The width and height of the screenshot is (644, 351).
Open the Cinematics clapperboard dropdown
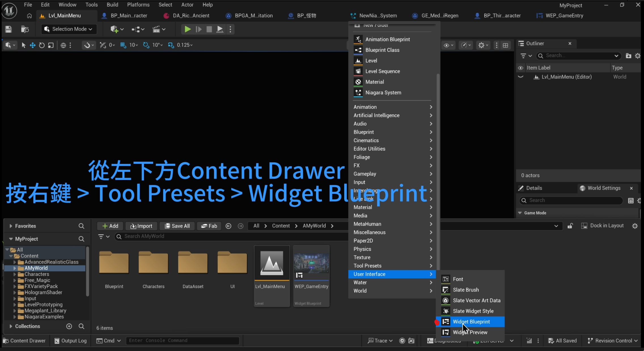[x=159, y=29]
